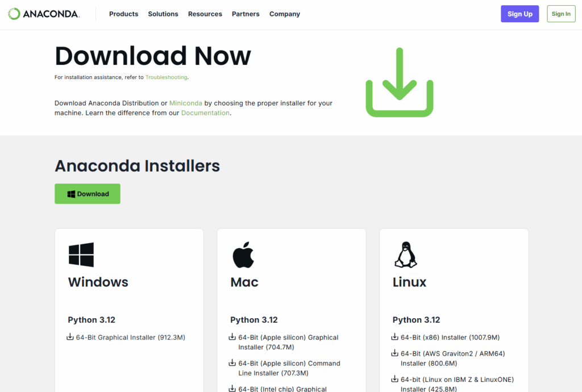Viewport: 582px width, 392px height.
Task: Click the large green download arrow graphic
Action: [400, 82]
